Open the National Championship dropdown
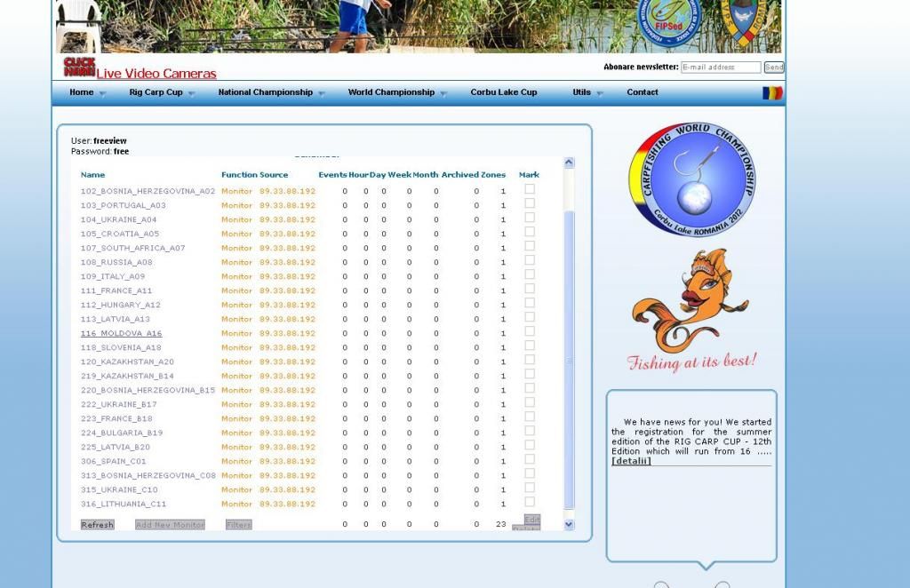Screen dimensions: 910x588 point(270,92)
